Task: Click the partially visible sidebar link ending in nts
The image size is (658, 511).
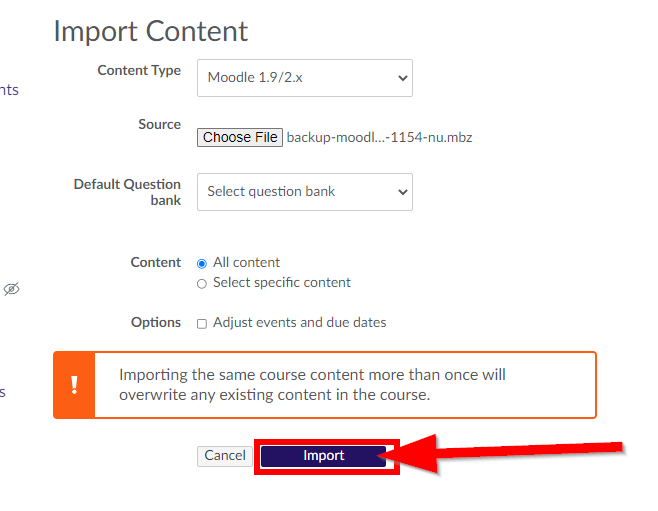Action: point(9,90)
